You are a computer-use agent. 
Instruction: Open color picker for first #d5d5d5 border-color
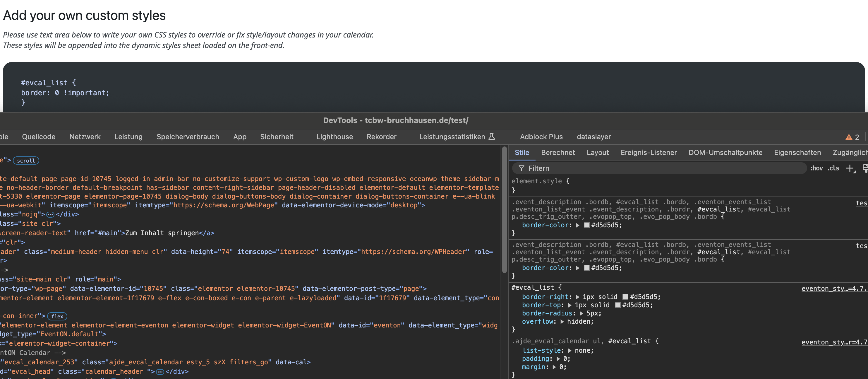tap(587, 225)
